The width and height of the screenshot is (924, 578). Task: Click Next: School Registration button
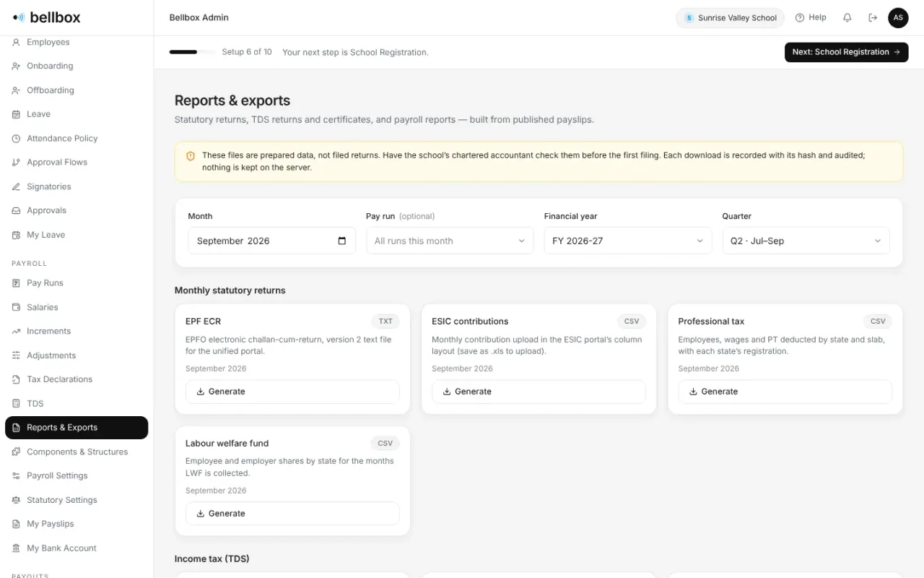pyautogui.click(x=846, y=52)
